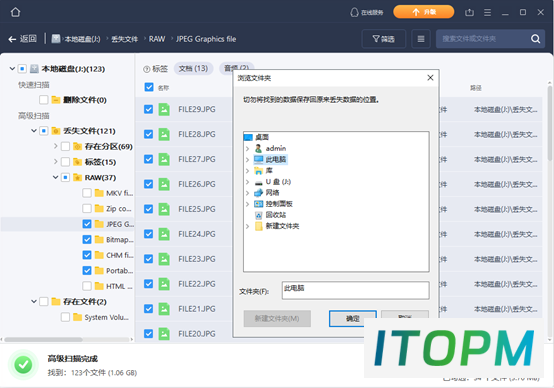This screenshot has width=554, height=388.
Task: Toggle checkbox for 本地磁盘(J:)(123)
Action: click(x=22, y=69)
